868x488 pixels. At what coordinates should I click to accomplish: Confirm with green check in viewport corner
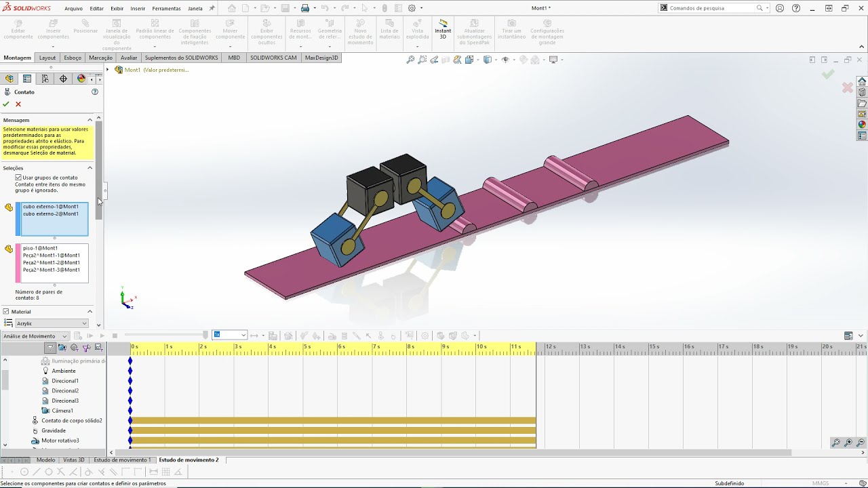click(x=827, y=75)
